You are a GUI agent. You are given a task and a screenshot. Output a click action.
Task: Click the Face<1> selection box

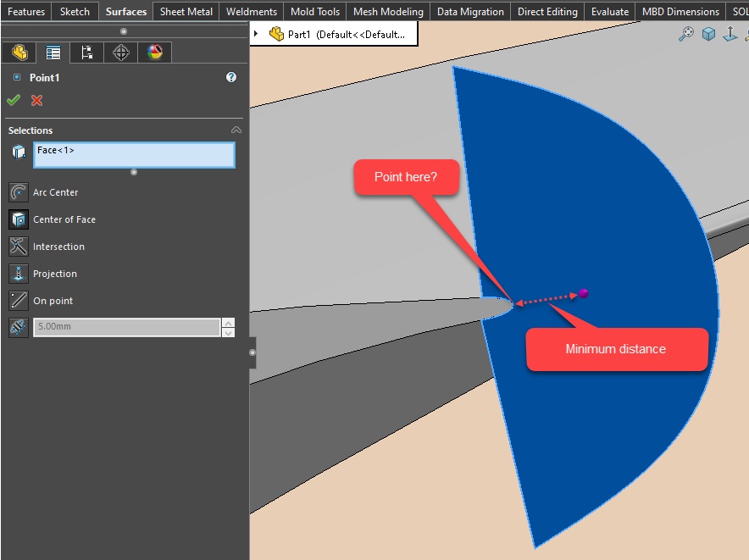tap(134, 155)
